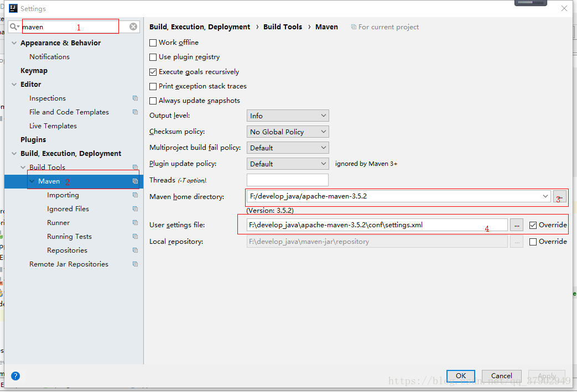
Task: Select Notifications settings page
Action: point(49,56)
